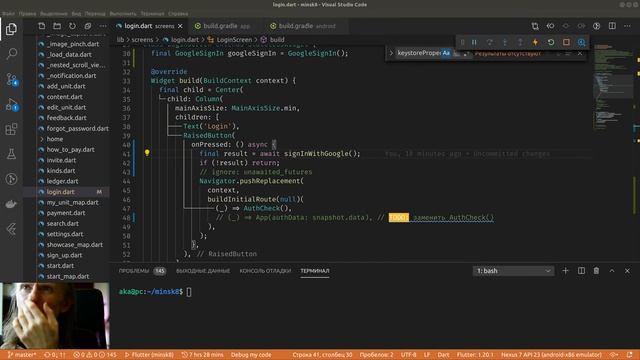Viewport: 640px width, 360px height.
Task: Open the Problems panel tab
Action: click(x=142, y=271)
